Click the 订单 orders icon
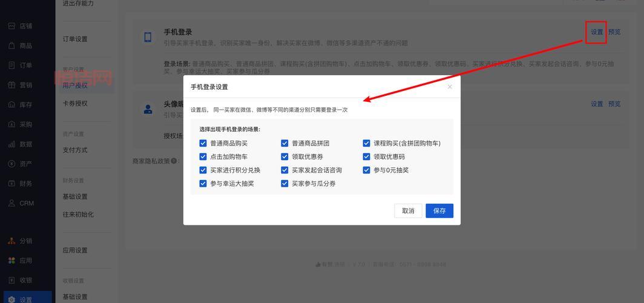The image size is (644, 303). pos(11,65)
